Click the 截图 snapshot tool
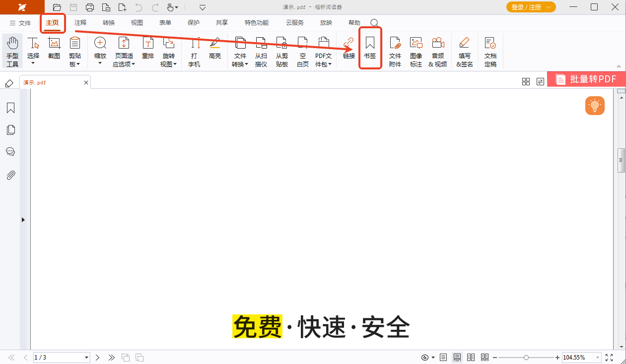 [54, 49]
